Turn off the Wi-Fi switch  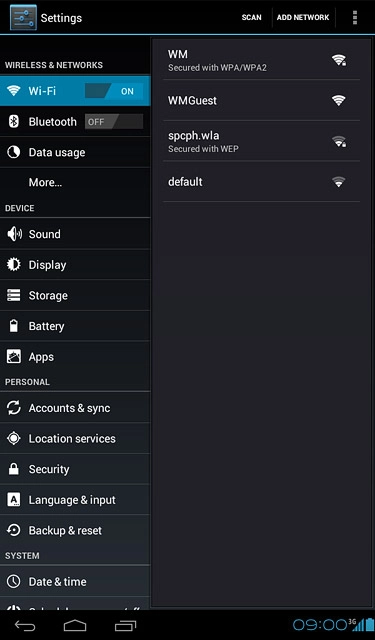coord(114,91)
